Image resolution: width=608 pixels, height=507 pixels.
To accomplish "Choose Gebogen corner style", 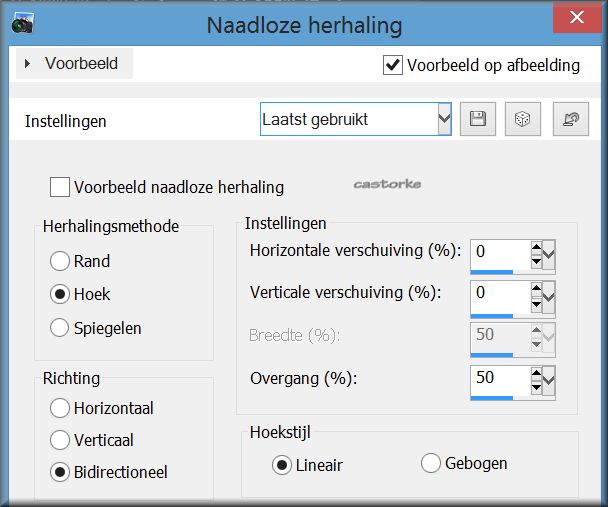I will [x=430, y=463].
